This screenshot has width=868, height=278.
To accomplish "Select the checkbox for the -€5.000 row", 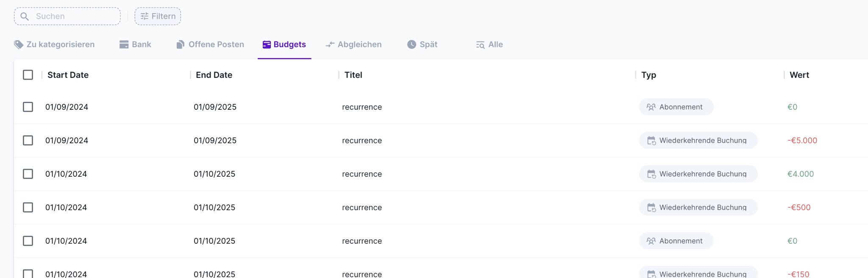I will click(28, 140).
